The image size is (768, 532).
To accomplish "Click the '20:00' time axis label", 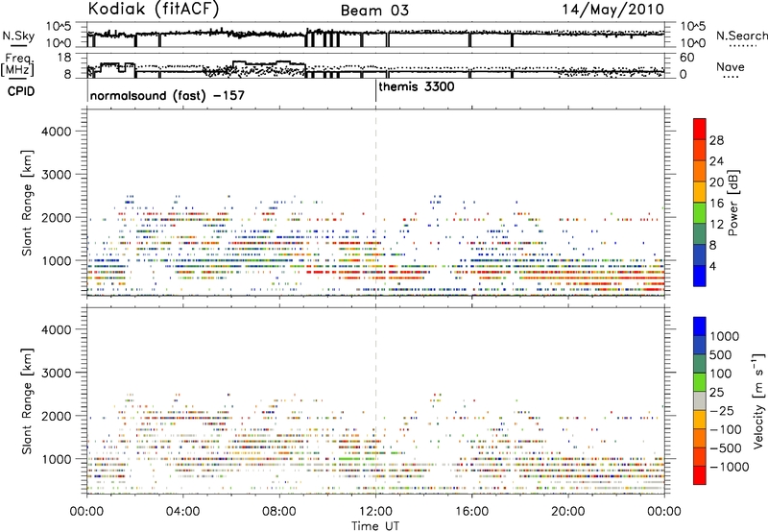I will coord(568,511).
